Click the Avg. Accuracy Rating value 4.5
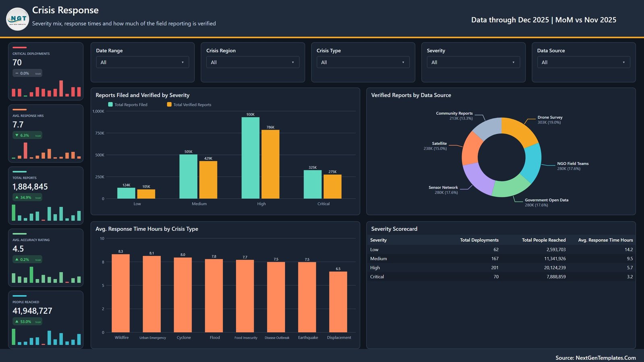Viewport: 644px width, 362px height. click(x=18, y=249)
